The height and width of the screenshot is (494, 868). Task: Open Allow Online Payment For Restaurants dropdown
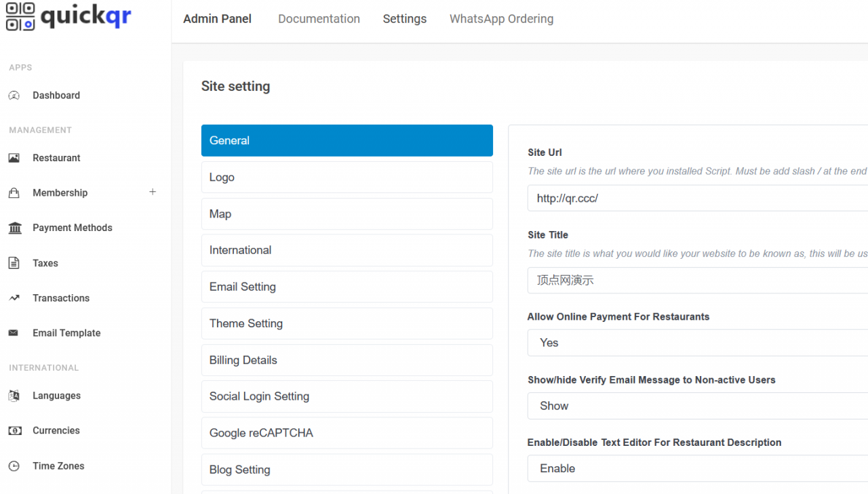pos(698,343)
